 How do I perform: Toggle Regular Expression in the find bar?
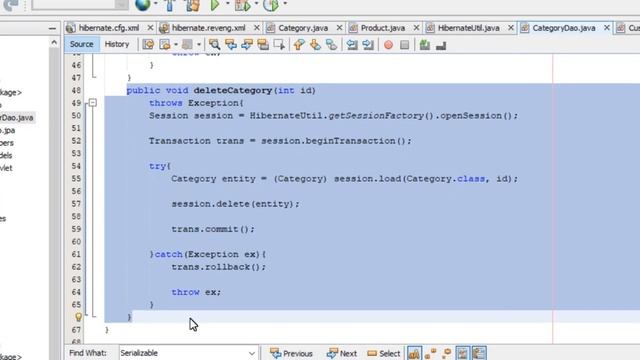pyautogui.click(x=447, y=353)
